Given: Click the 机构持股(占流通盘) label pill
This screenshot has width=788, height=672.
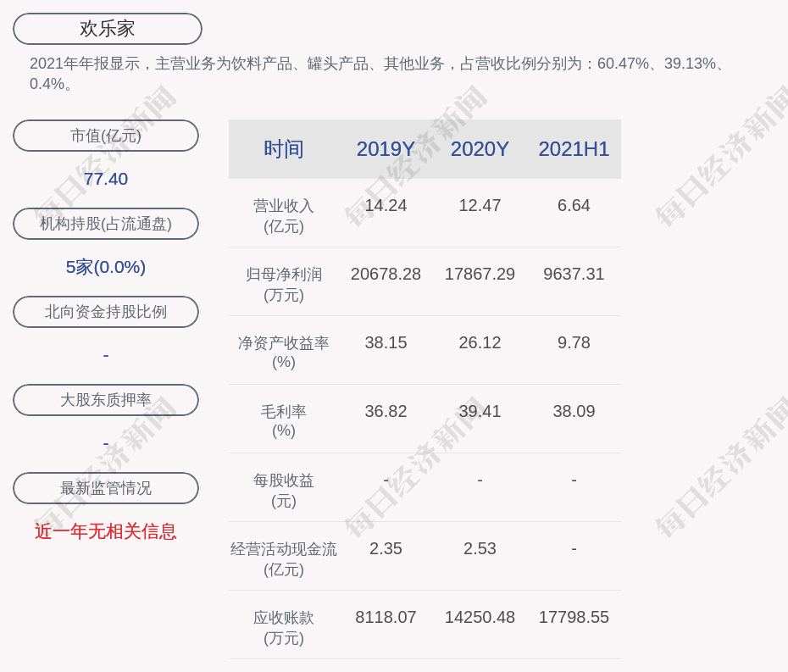Looking at the screenshot, I should (106, 224).
